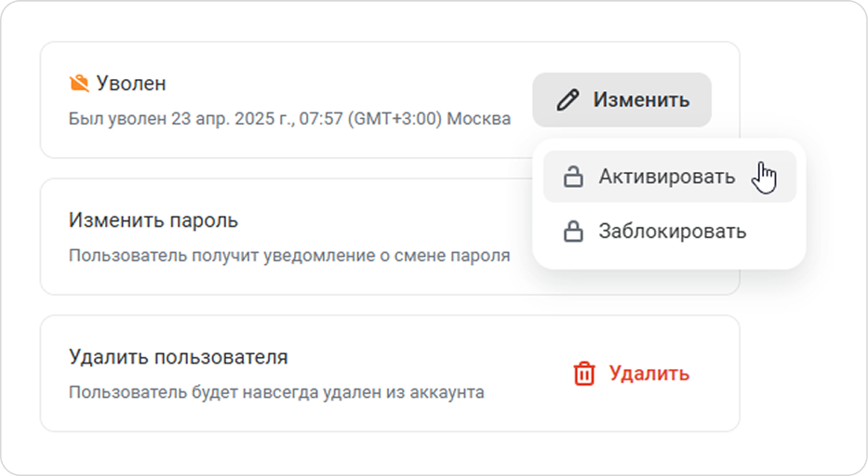The image size is (868, 476).
Task: Click the text about permanently deleting the user
Action: (276, 392)
